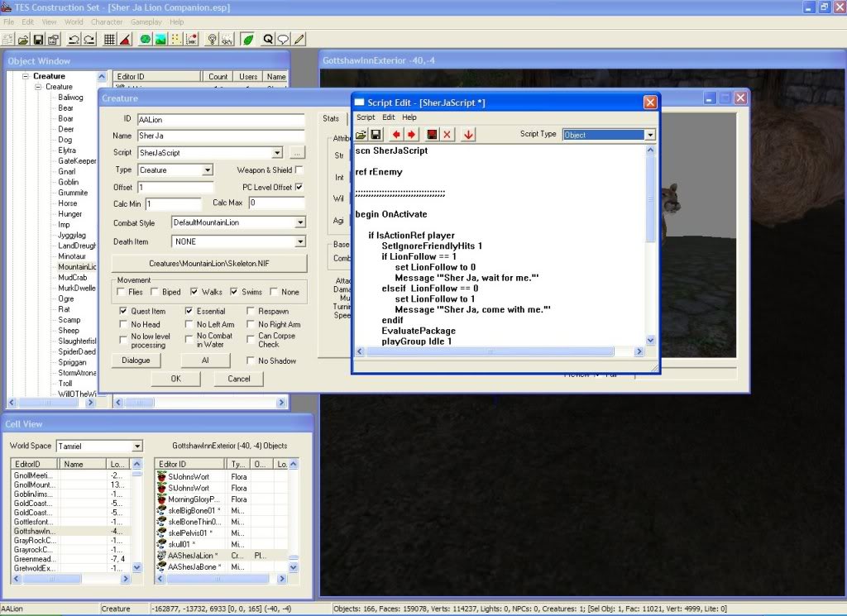Collapse the top-level Creature tree node
The height and width of the screenshot is (616, 847).
(26, 76)
